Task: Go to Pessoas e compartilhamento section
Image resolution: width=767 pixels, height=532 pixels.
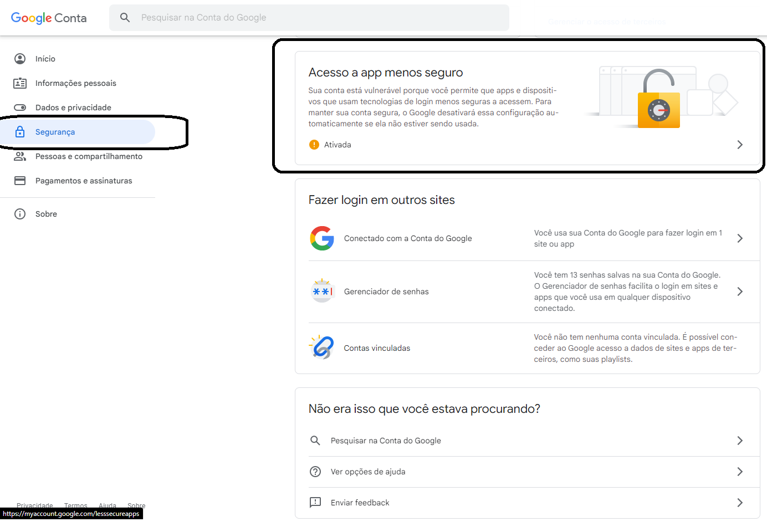Action: [x=89, y=156]
